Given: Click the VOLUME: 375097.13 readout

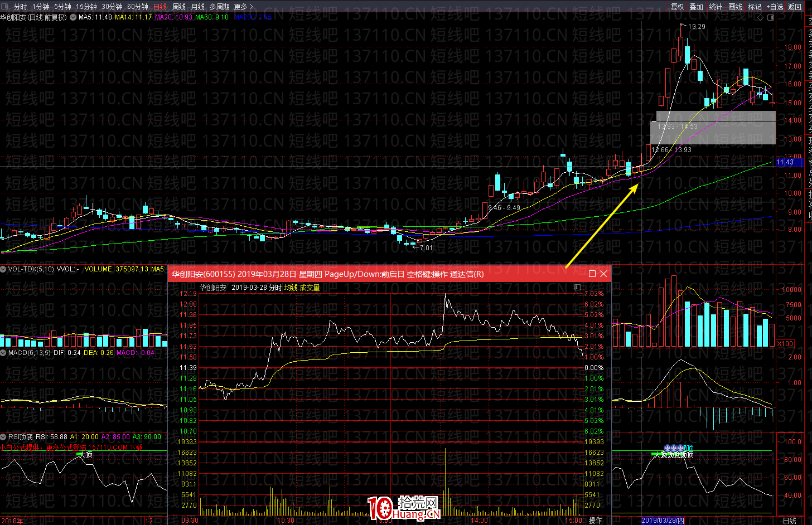Looking at the screenshot, I should 117,269.
